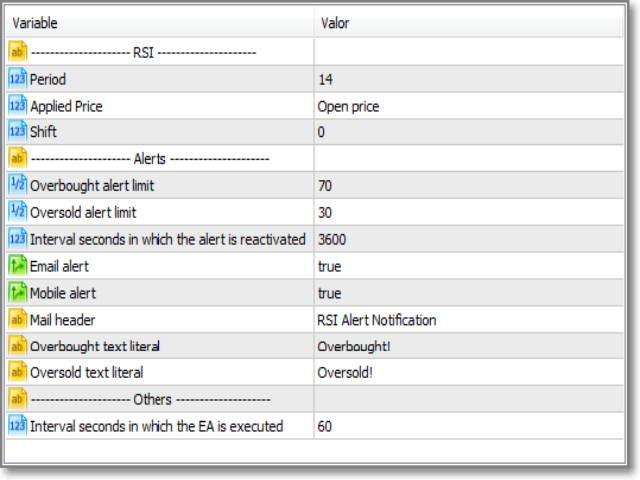Click the string icon beside Oversold text literal
This screenshot has height=480, width=640.
(x=17, y=373)
